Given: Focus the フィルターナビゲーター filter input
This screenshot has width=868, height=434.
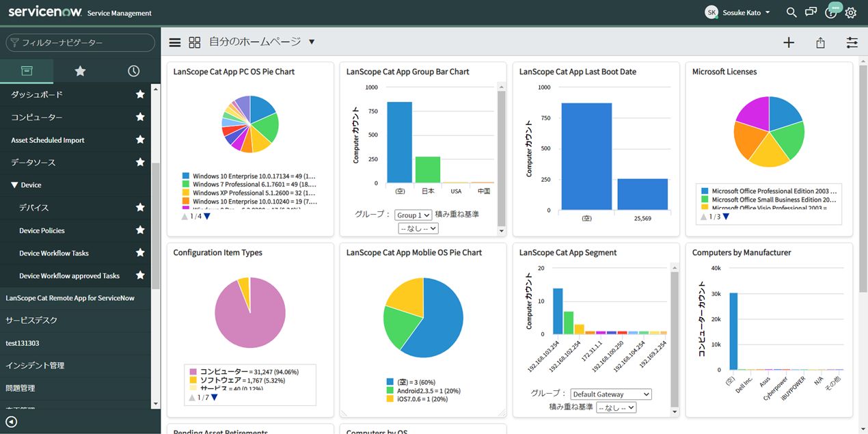Looking at the screenshot, I should point(81,42).
